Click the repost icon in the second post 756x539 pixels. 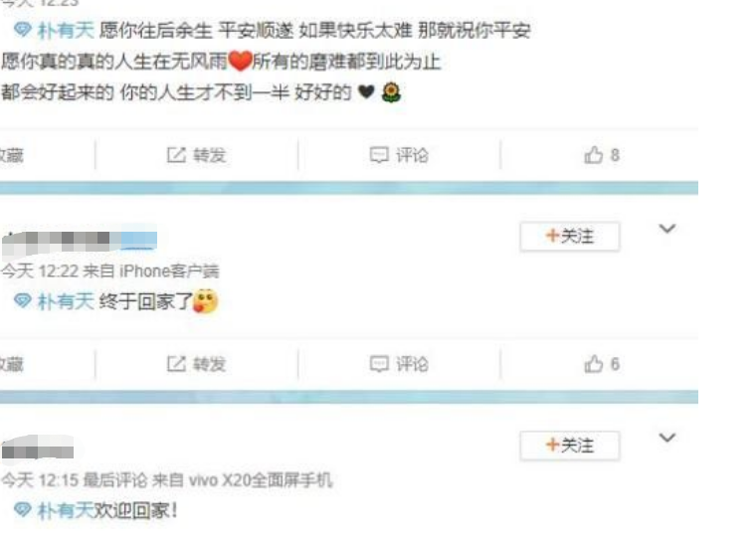coord(176,364)
